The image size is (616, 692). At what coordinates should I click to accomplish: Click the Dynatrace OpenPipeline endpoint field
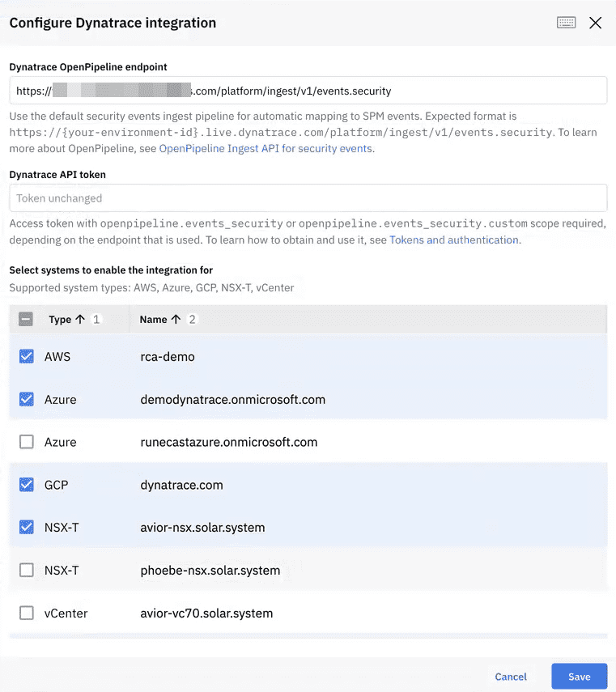coord(308,91)
